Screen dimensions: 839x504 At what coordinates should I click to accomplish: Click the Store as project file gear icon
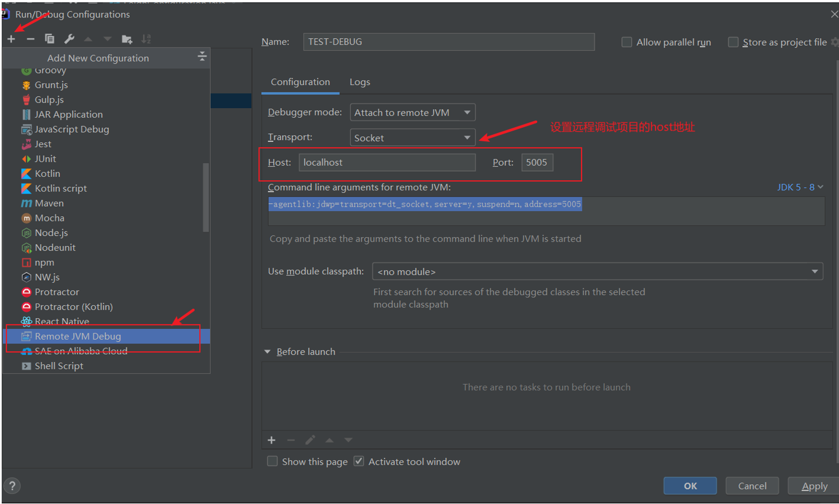(x=834, y=42)
